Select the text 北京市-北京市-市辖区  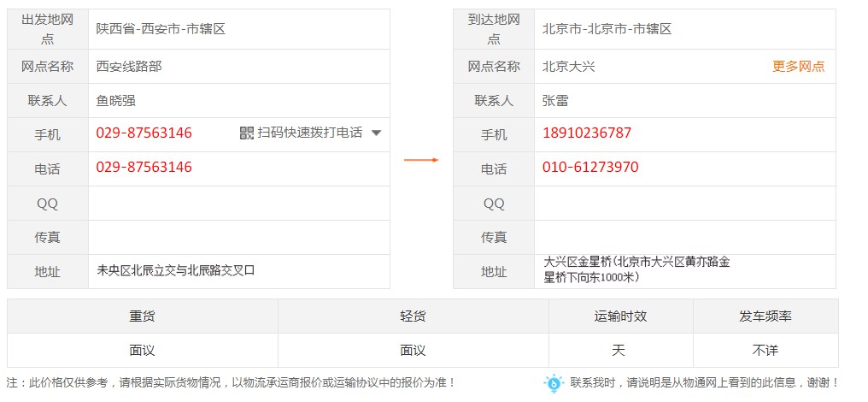(x=607, y=29)
